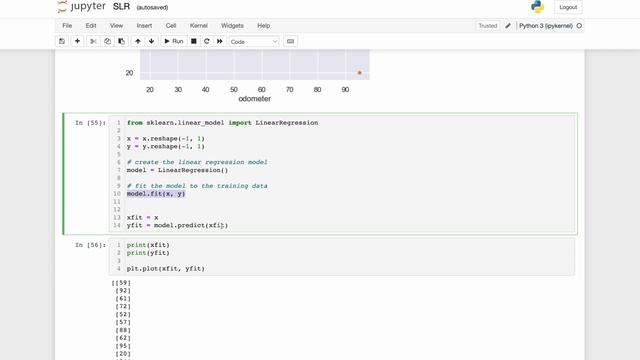
Task: Open the Insert menu
Action: coord(144,26)
